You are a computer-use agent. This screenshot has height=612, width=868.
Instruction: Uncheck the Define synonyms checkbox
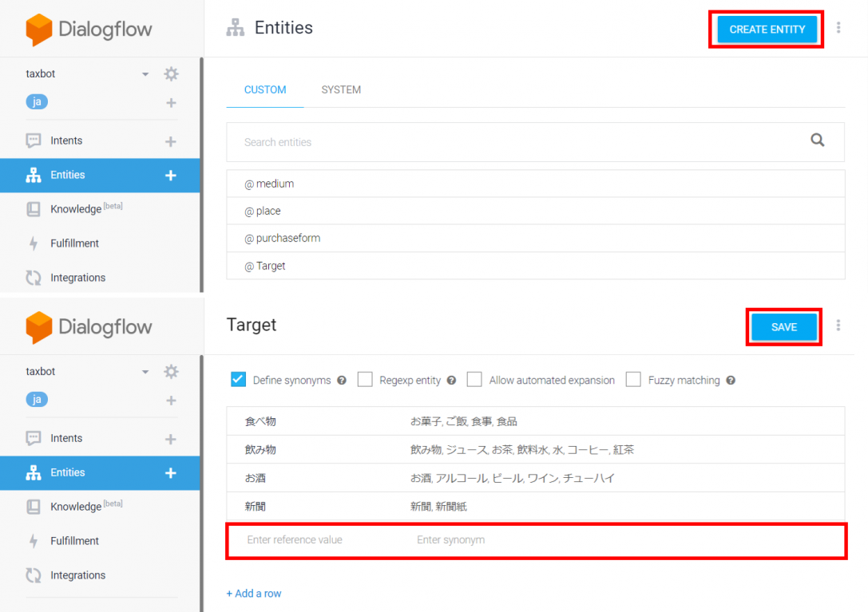[x=238, y=380]
